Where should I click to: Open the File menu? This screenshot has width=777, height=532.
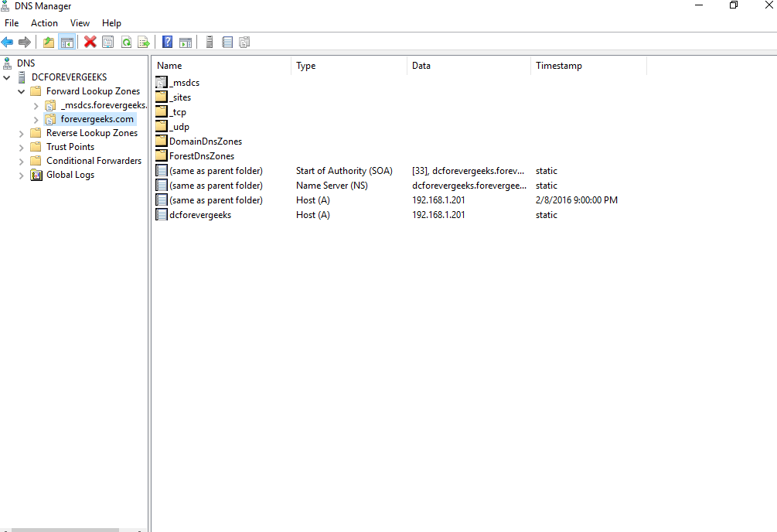point(12,22)
